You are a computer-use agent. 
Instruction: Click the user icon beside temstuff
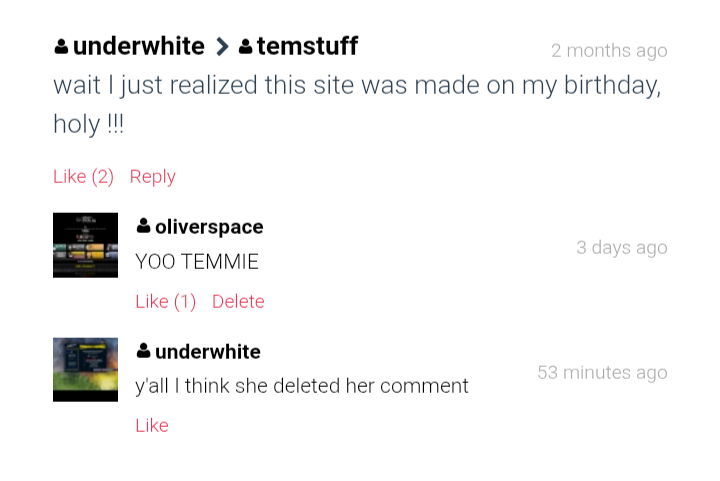(x=245, y=47)
